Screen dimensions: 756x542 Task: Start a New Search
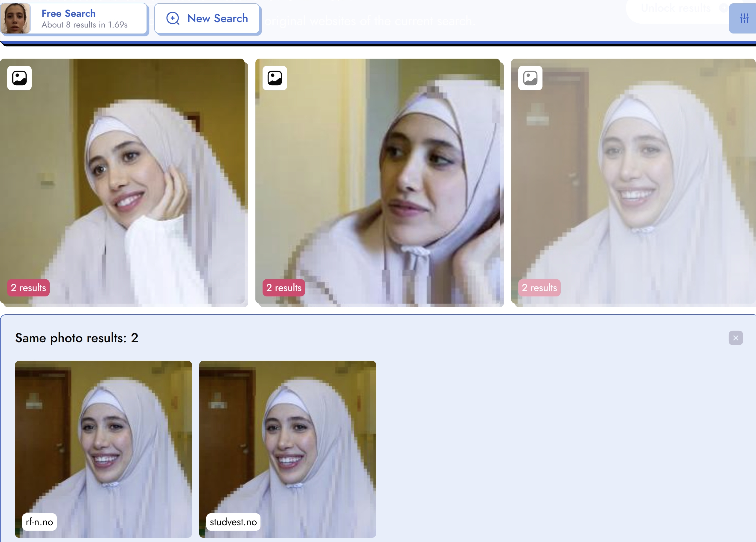[207, 18]
